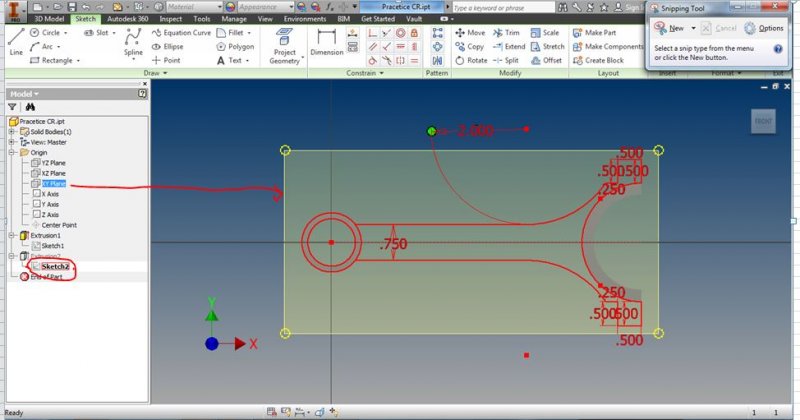
Task: Select the Extend tool
Action: click(x=509, y=46)
